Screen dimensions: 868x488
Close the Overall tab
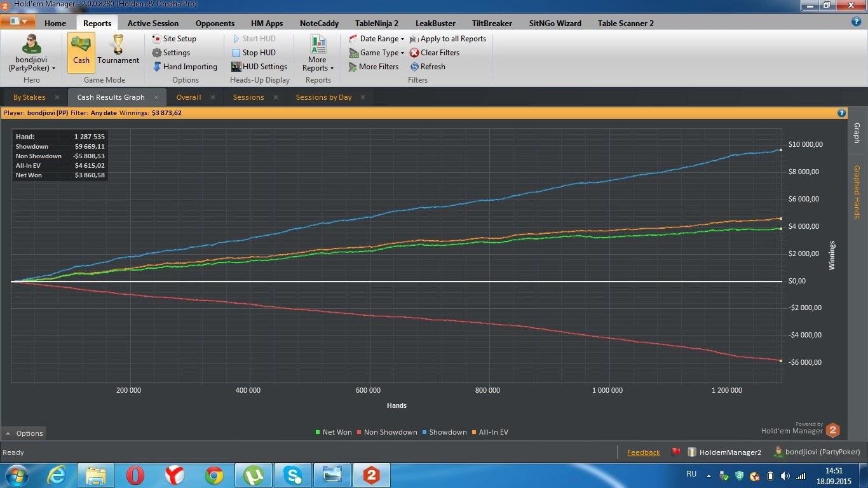[x=213, y=97]
